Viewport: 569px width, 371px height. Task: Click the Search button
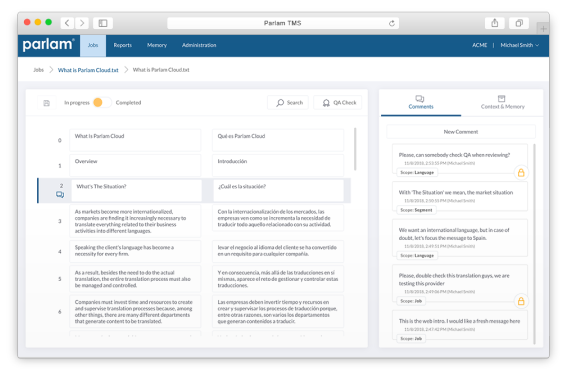pos(288,103)
